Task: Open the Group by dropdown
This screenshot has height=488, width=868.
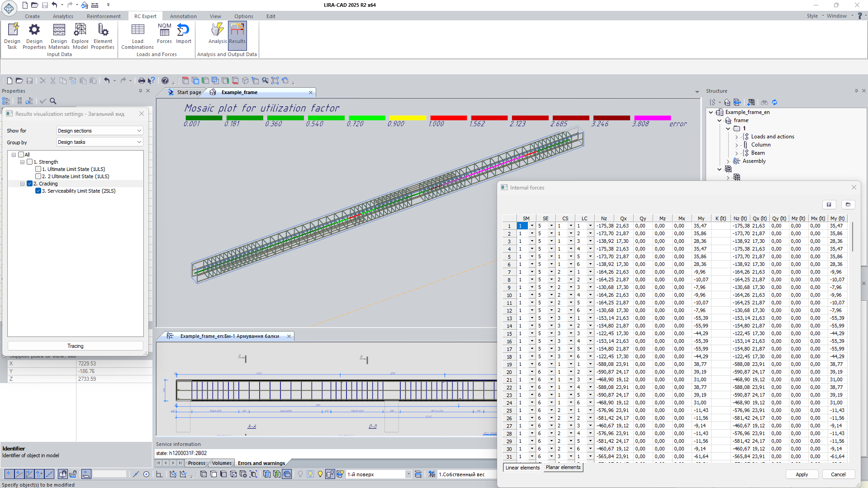Action: [x=100, y=142]
